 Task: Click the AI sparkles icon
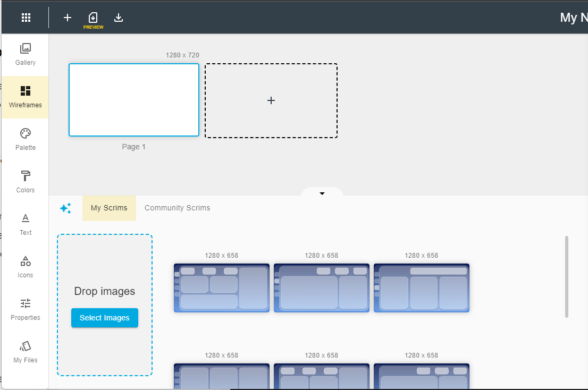point(65,208)
